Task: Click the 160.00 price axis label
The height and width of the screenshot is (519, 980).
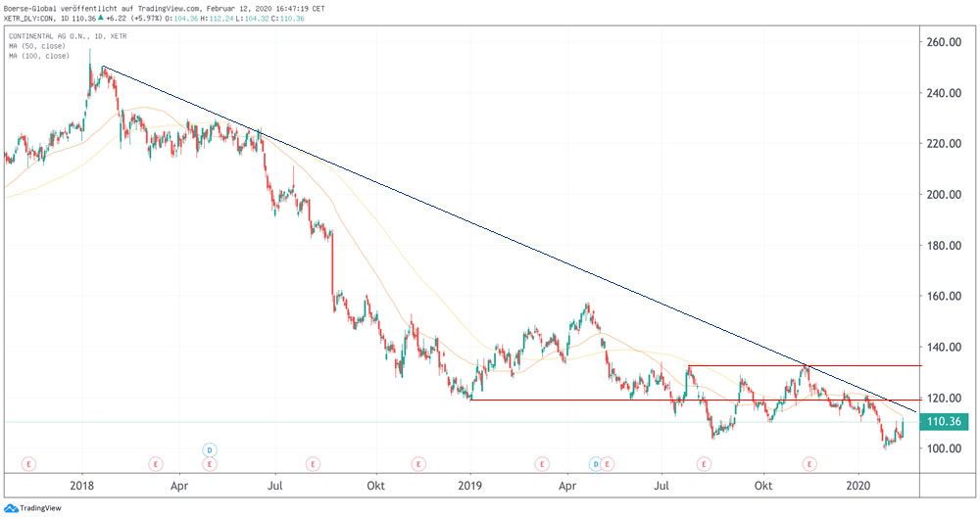Action: coord(944,296)
